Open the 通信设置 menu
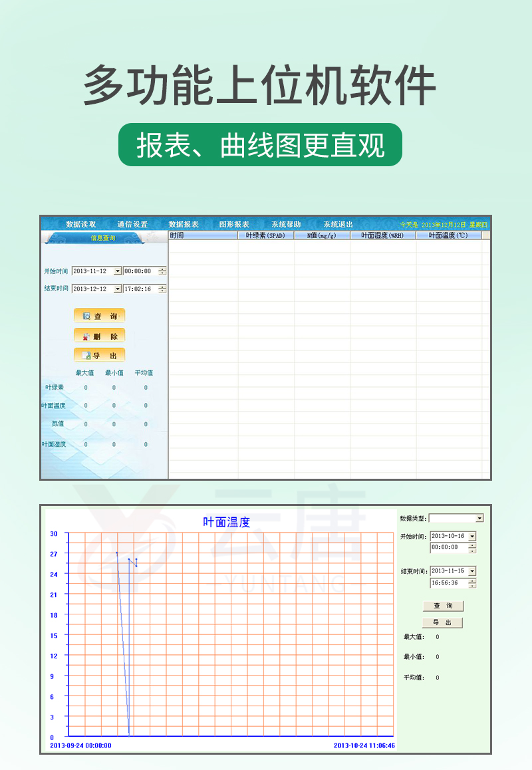This screenshot has width=532, height=770. (132, 225)
